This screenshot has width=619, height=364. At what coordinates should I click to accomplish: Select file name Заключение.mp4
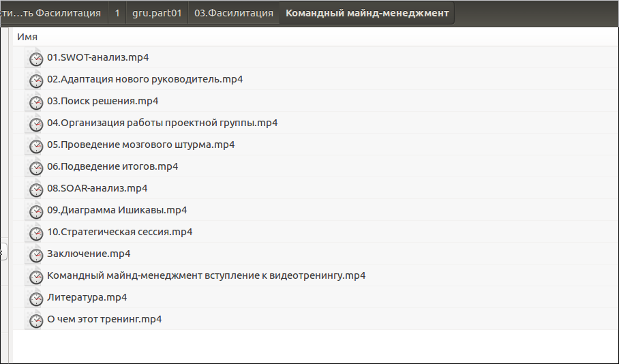click(89, 254)
